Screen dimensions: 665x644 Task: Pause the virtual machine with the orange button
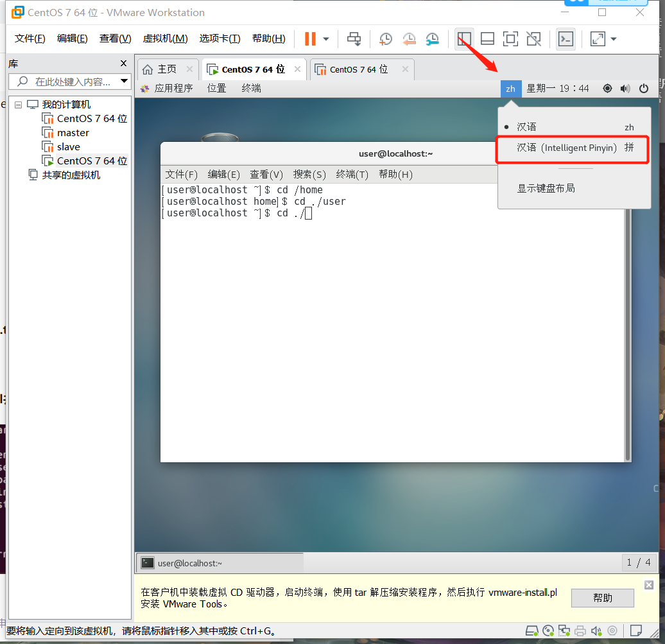click(310, 39)
